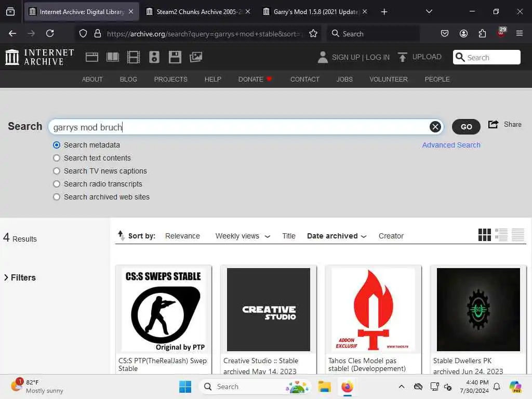Switch to compact list view
Screen dimensions: 532x399
click(x=518, y=235)
